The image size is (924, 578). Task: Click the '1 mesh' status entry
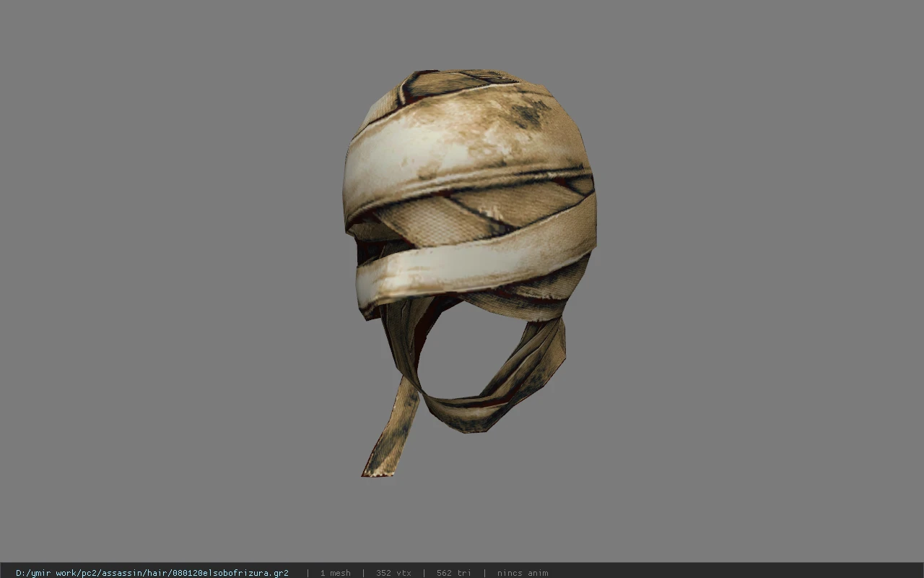tap(335, 573)
